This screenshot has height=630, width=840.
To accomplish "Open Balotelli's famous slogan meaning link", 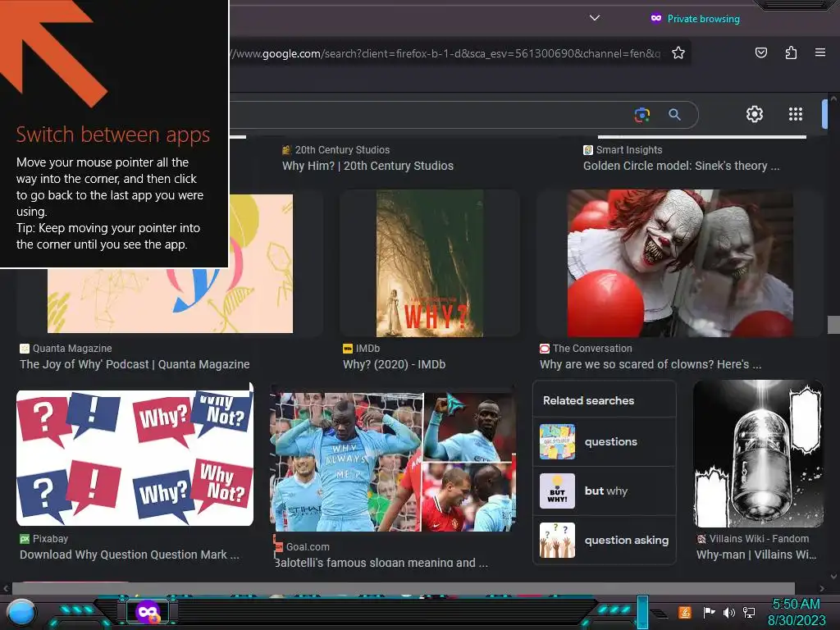I will pyautogui.click(x=381, y=563).
